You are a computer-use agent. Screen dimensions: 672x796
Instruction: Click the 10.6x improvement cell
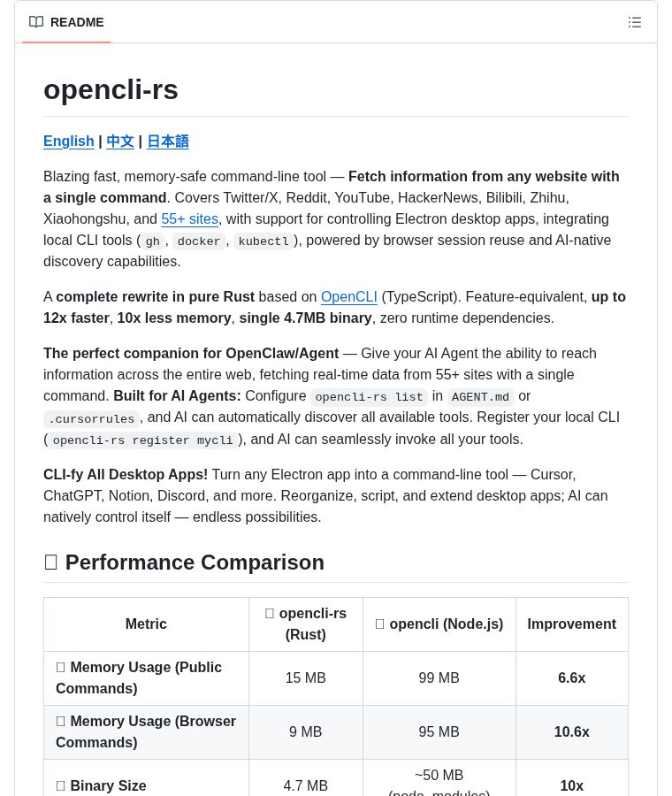(571, 732)
